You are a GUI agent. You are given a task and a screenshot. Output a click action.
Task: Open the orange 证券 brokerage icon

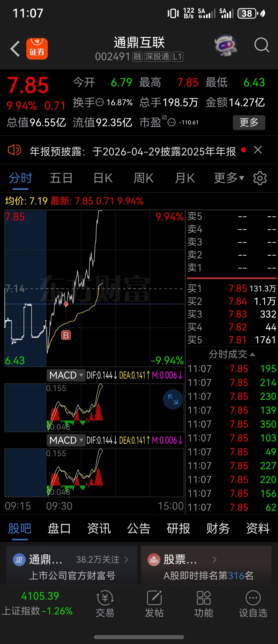tap(37, 49)
